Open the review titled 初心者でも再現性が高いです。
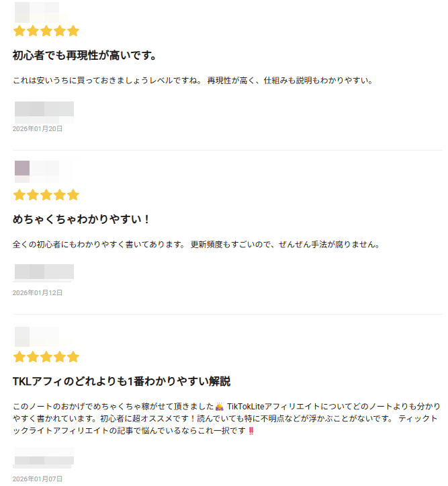This screenshot has width=448, height=486. [85, 55]
